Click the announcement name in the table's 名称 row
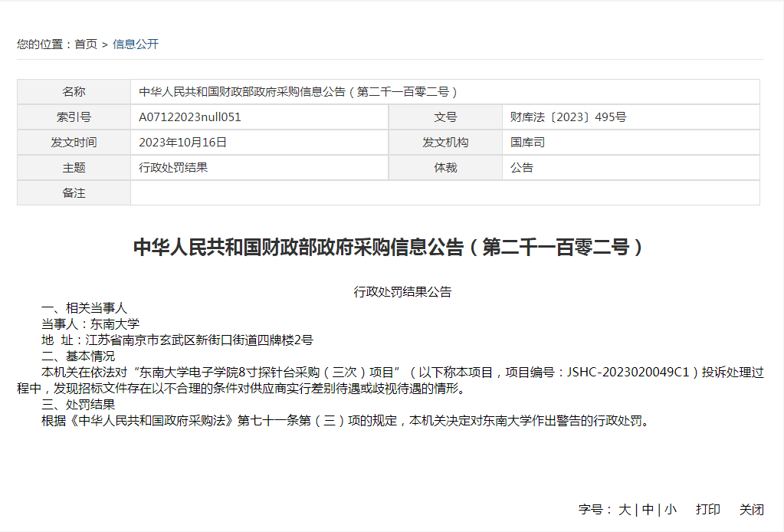Screen dimensions: 784x532 [x=298, y=92]
